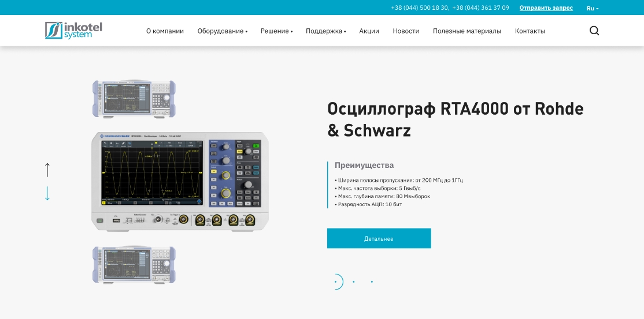Screen dimensions: 644x319
Task: Click the Отправить запрос link
Action: [x=546, y=8]
